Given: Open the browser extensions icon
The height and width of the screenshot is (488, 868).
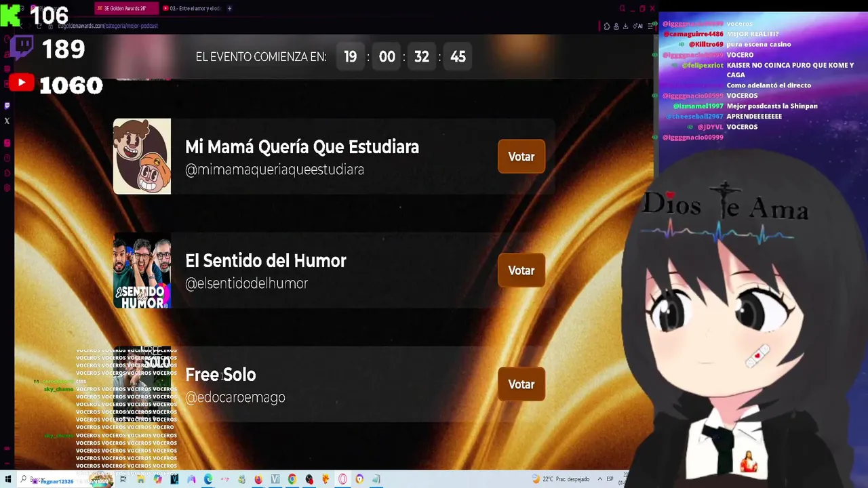Looking at the screenshot, I should point(607,26).
